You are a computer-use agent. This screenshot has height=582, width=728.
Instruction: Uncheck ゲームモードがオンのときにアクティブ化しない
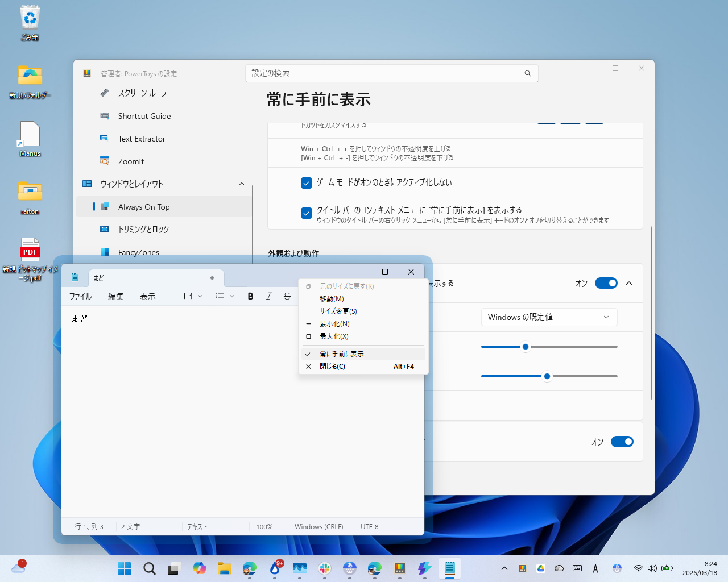pos(307,183)
